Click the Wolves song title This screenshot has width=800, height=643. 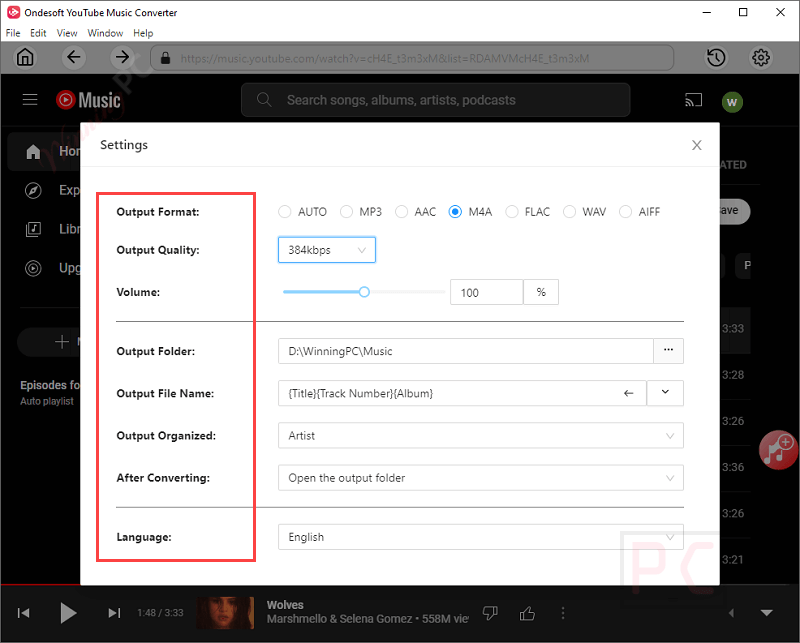pos(285,605)
